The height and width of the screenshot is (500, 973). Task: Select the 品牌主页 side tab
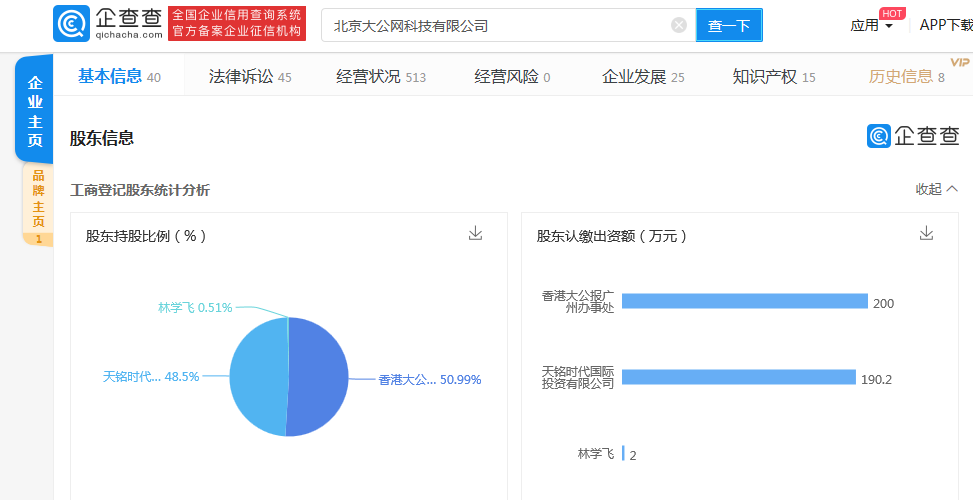pos(38,205)
